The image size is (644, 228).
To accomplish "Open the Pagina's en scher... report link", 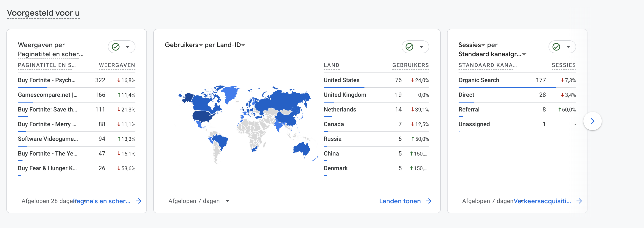I will pos(101,201).
